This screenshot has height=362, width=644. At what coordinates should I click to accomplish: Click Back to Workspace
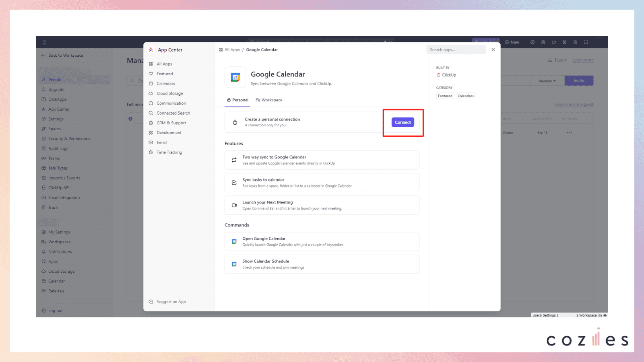62,56
